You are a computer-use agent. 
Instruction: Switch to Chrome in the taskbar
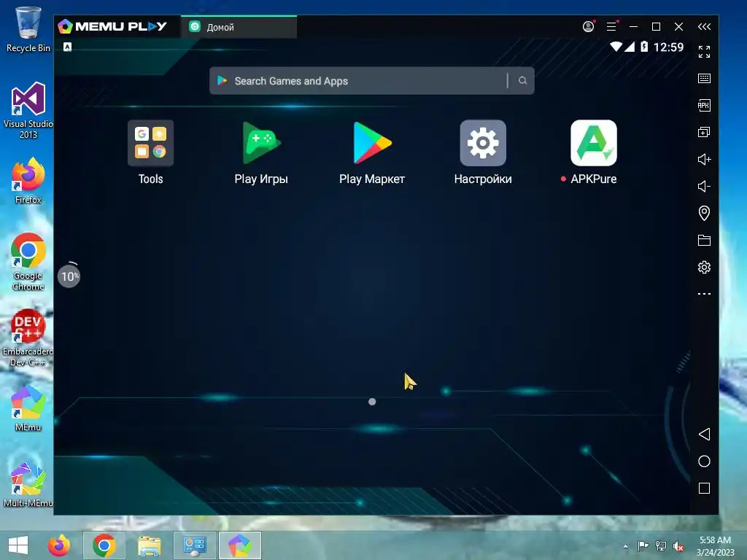click(x=104, y=545)
